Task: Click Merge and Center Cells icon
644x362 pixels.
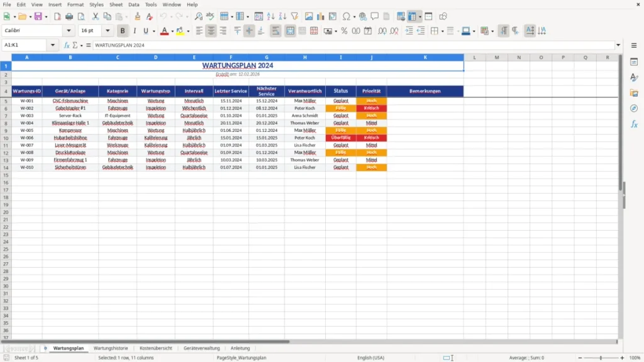Action: [291, 31]
